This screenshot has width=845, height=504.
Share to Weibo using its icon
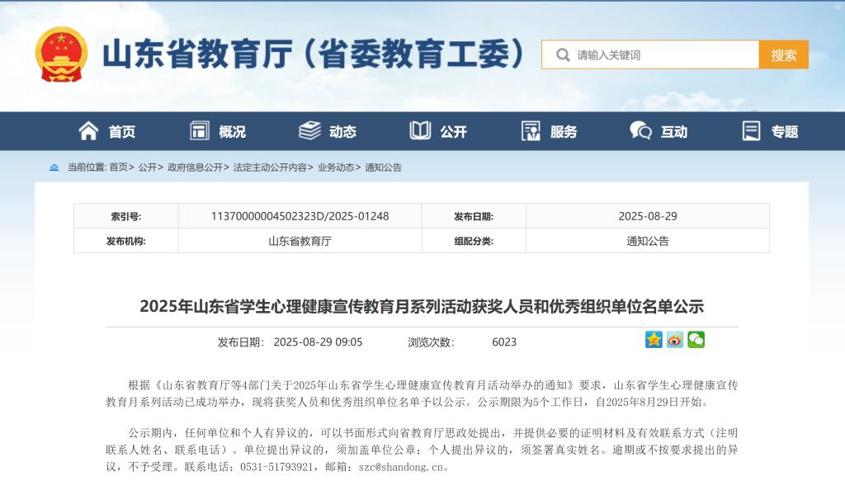(675, 340)
